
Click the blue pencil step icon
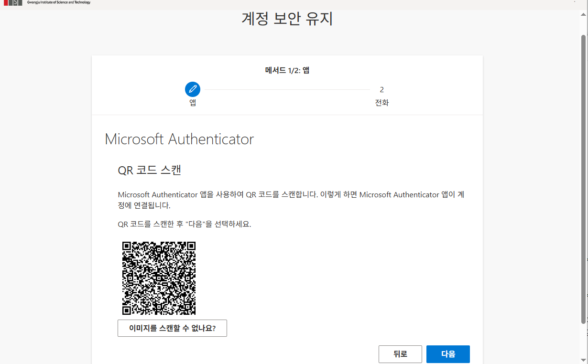tap(193, 89)
